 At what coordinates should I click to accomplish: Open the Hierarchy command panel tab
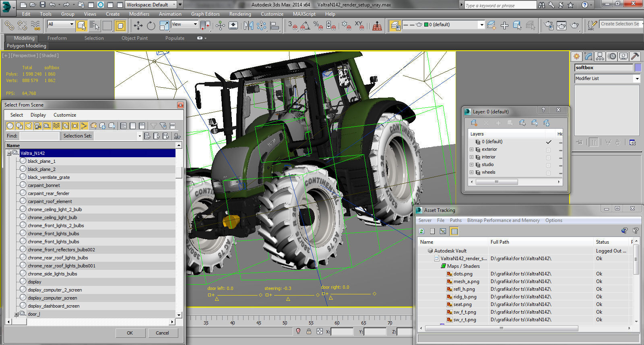[x=600, y=56]
